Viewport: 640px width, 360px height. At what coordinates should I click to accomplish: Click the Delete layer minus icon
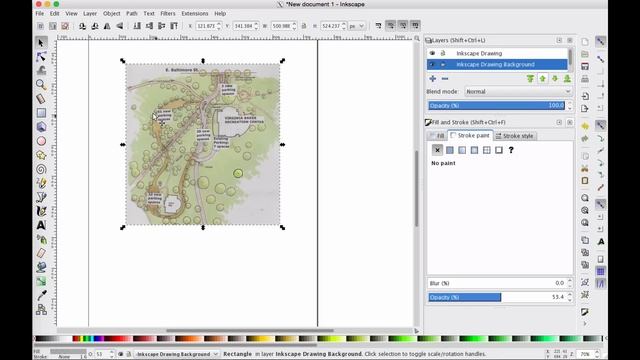[445, 78]
